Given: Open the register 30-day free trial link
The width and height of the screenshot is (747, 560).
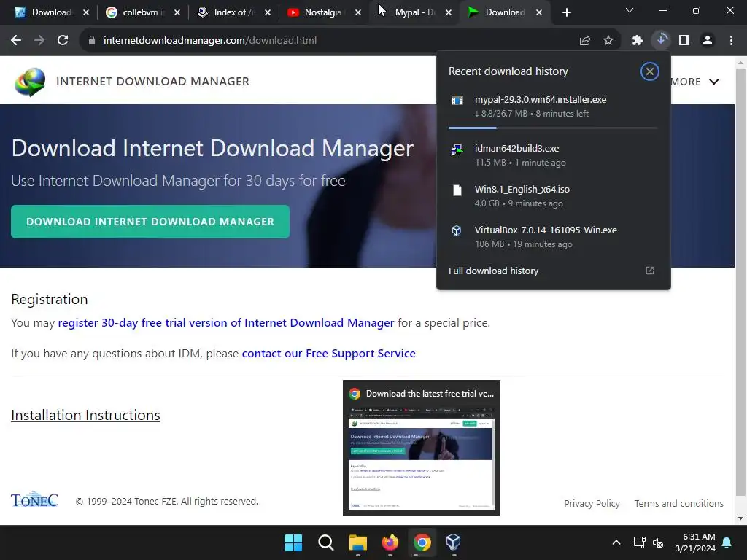Looking at the screenshot, I should (x=226, y=322).
